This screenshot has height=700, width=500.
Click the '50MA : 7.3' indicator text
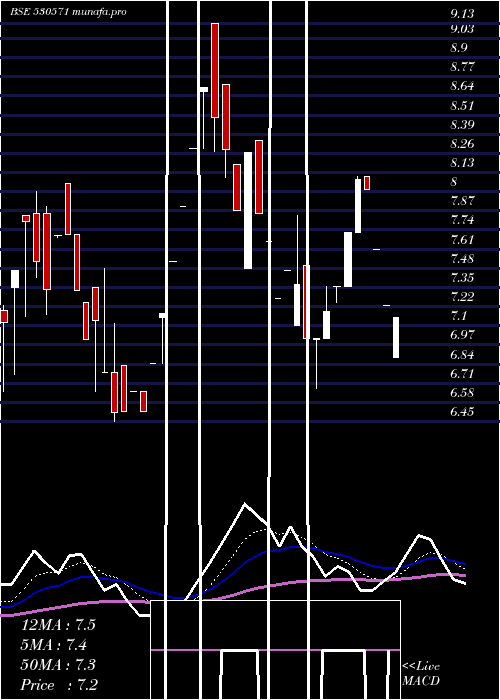[58, 665]
